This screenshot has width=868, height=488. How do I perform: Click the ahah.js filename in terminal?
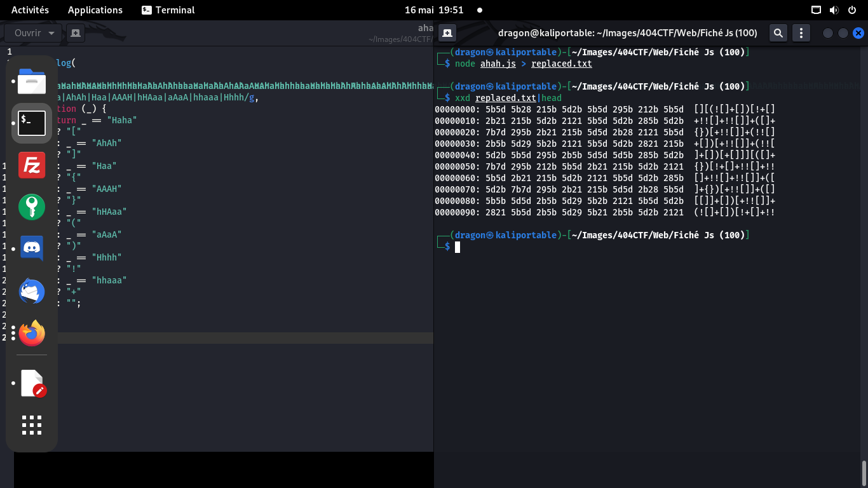(498, 64)
